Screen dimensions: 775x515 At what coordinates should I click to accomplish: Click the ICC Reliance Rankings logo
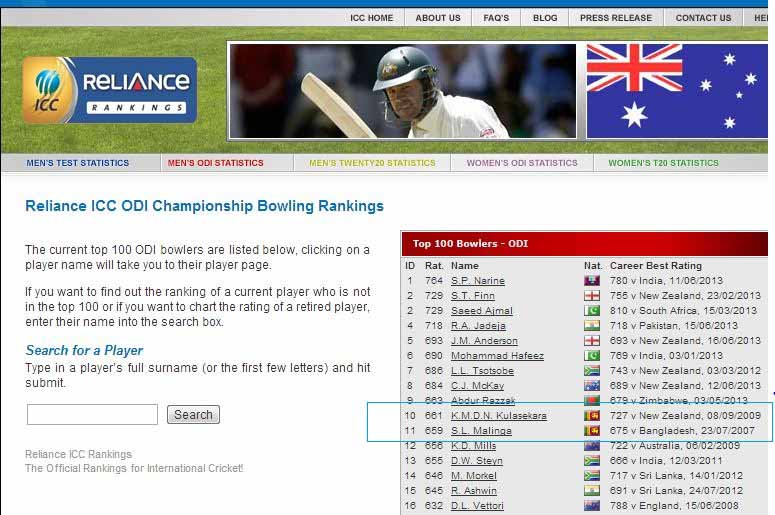110,90
